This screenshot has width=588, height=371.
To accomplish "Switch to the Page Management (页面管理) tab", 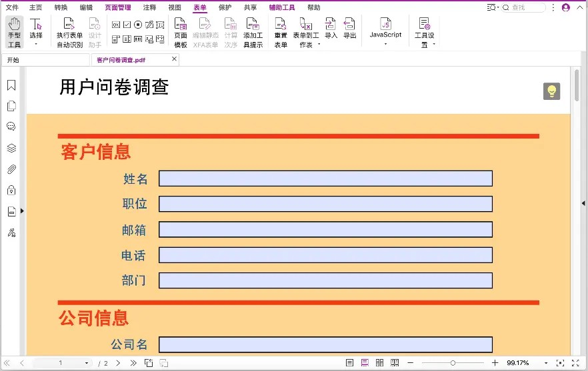I will pyautogui.click(x=118, y=7).
